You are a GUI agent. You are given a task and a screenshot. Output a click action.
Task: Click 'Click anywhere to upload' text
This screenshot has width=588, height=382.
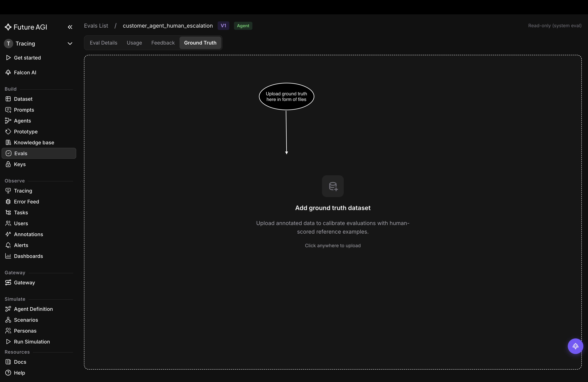333,246
